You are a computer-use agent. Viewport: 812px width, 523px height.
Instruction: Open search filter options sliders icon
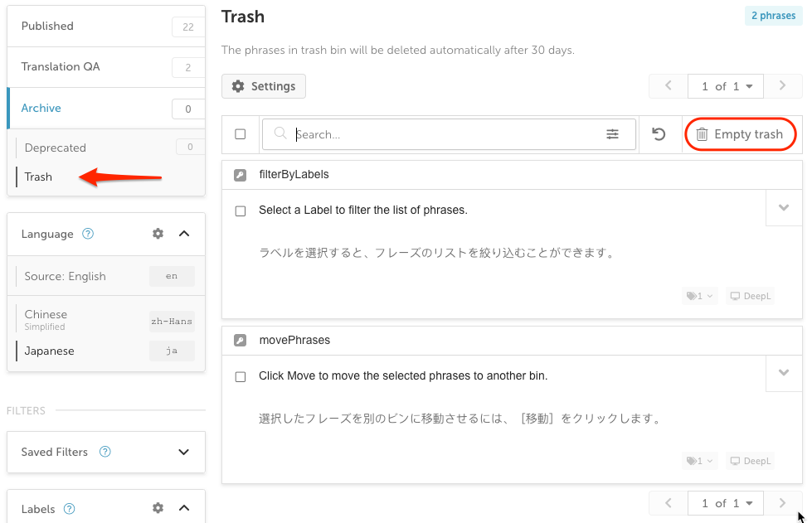point(612,134)
